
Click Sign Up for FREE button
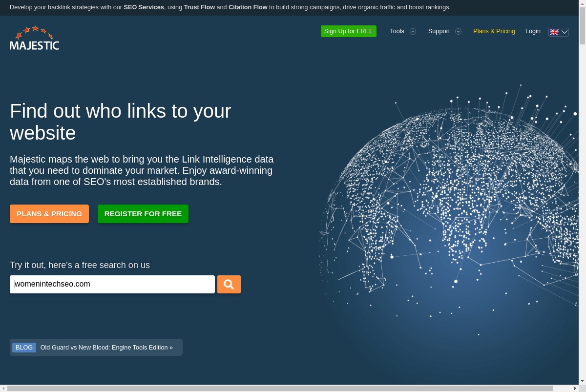coord(349,31)
